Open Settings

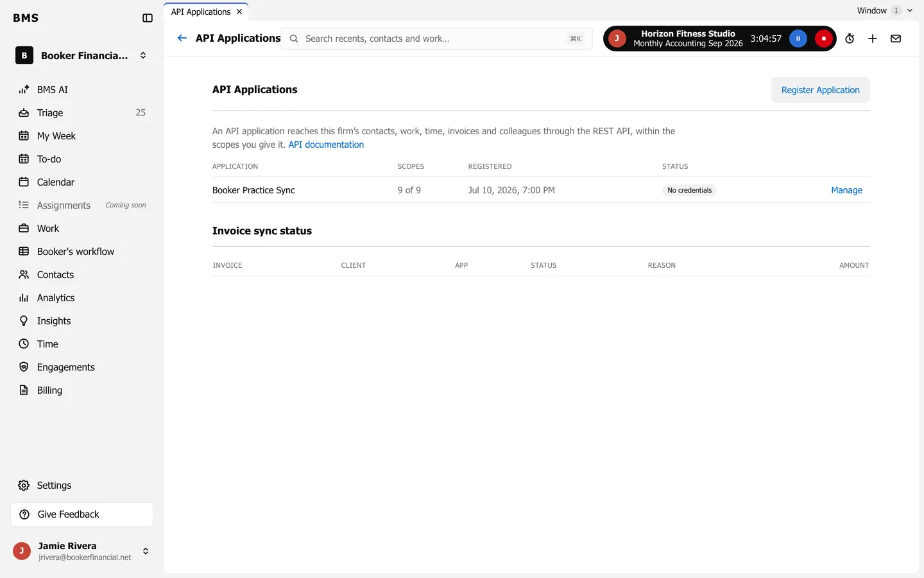pyautogui.click(x=81, y=486)
